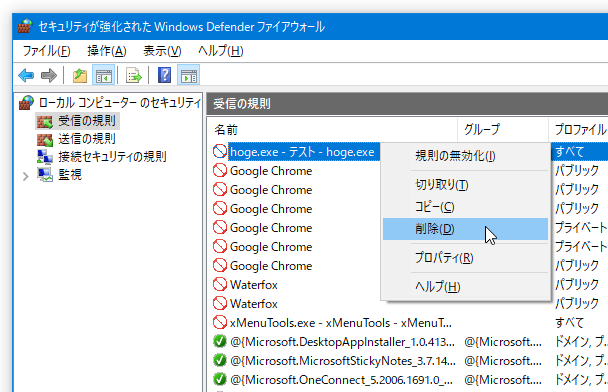This screenshot has width=608, height=392.
Task: Click the blocked icon beside hoge.exe rule
Action: click(219, 152)
